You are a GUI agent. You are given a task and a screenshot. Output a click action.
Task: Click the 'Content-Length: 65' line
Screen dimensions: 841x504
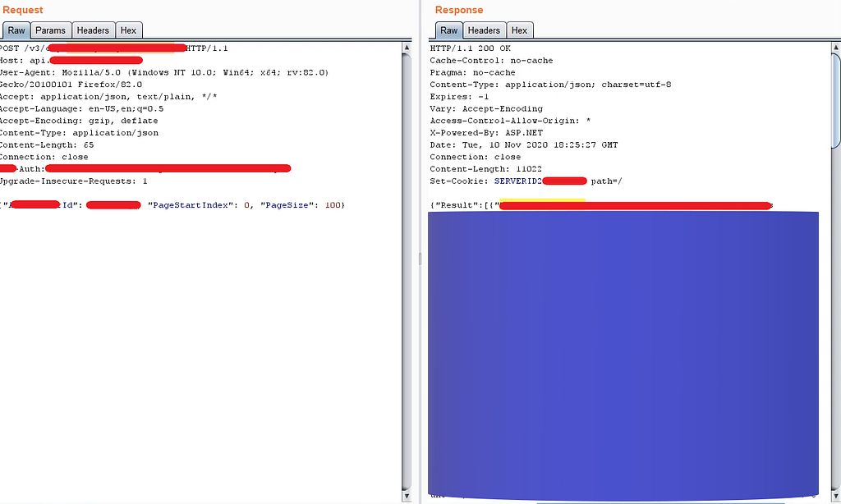47,144
